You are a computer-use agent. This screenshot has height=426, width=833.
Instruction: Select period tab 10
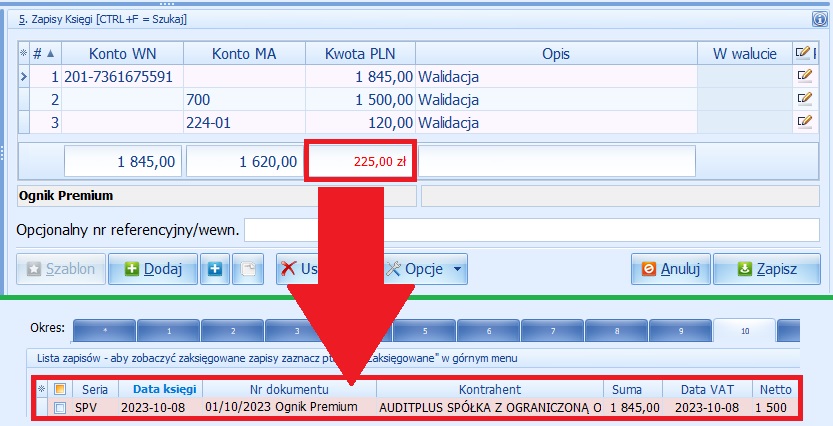pos(744,330)
